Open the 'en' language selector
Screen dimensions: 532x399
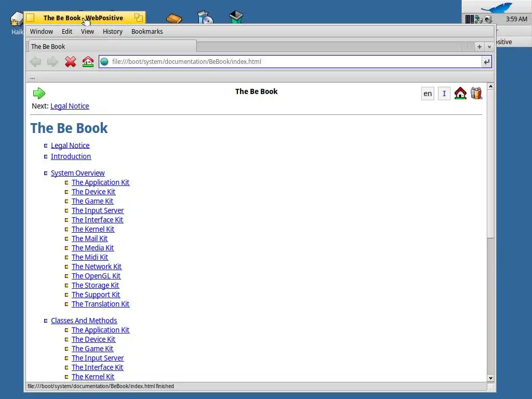coord(428,94)
